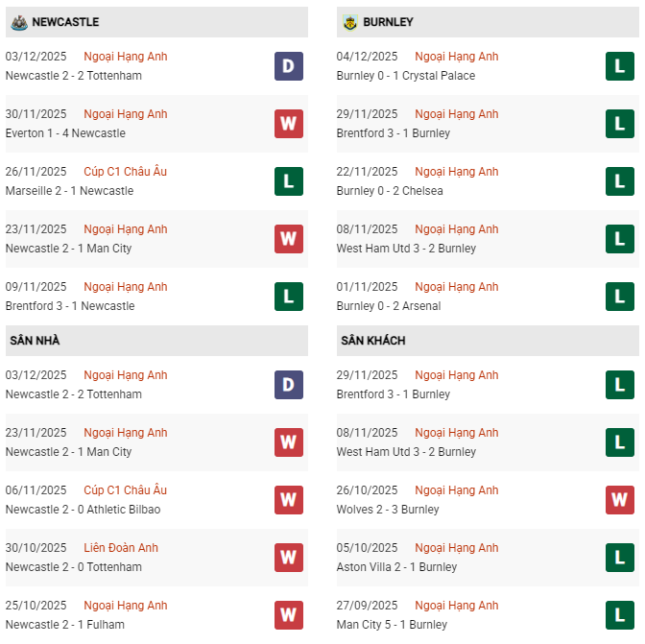Click the Newcastle 2 - 0 Athletic Bilbao result
The width and height of the screenshot is (645, 644).
[x=83, y=510]
